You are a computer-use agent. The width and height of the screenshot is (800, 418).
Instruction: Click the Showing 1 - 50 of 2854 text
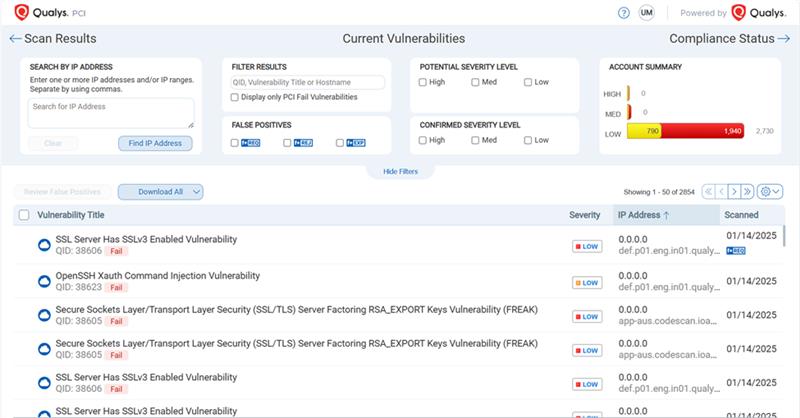point(659,192)
